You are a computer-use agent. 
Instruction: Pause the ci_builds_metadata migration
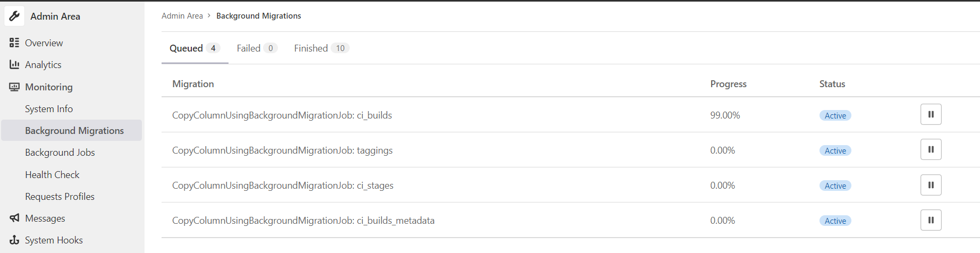[x=931, y=220]
